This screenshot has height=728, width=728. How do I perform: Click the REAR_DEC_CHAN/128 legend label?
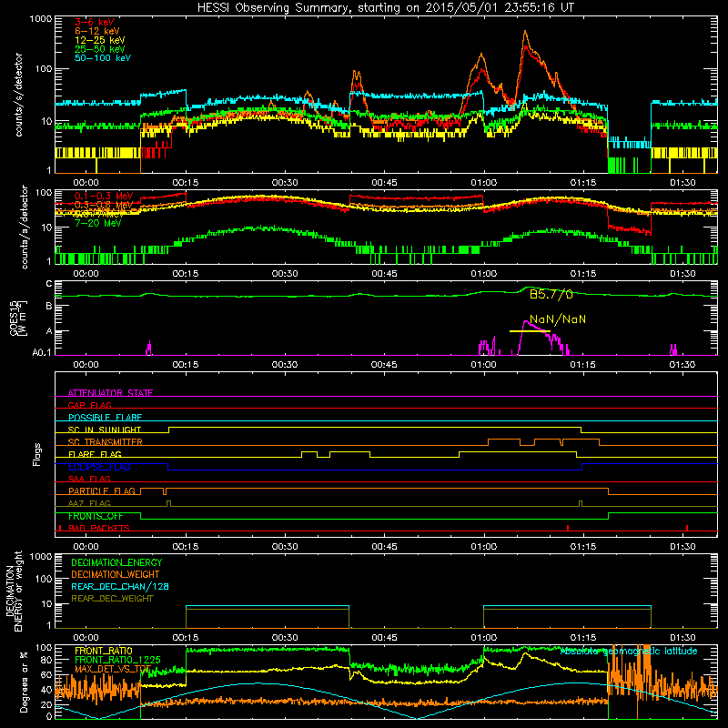120,587
